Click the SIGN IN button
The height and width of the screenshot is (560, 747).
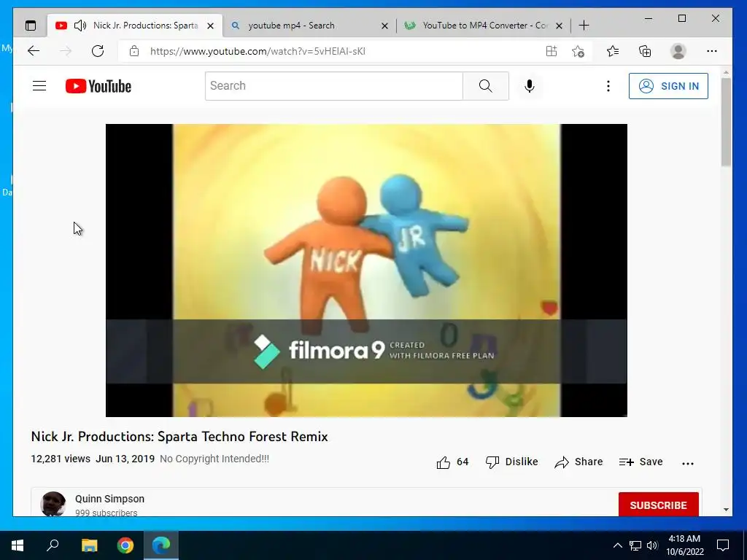[x=668, y=86]
